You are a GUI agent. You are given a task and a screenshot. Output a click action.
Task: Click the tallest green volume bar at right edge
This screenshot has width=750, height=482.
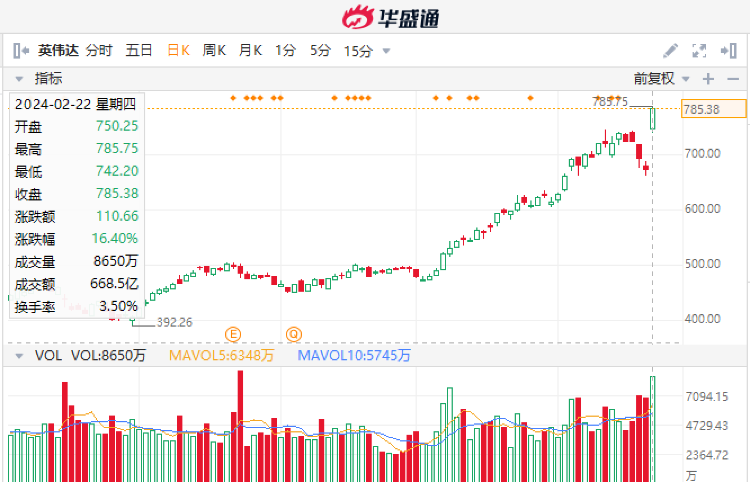point(652,429)
